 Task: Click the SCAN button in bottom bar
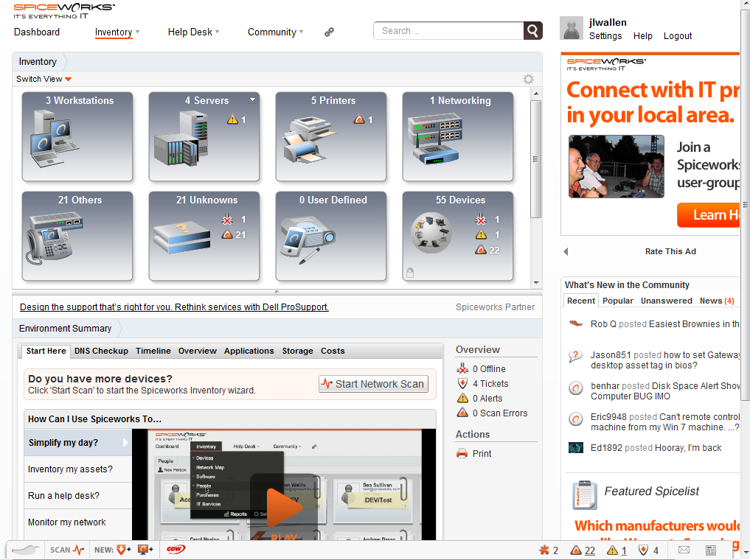[x=67, y=550]
